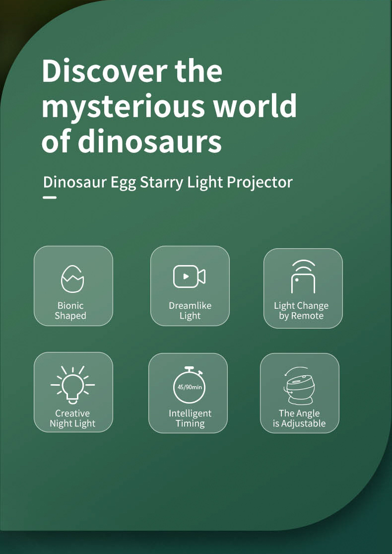392x554 pixels.
Task: Click the 45/90min stopwatch icon
Action: coord(189,385)
